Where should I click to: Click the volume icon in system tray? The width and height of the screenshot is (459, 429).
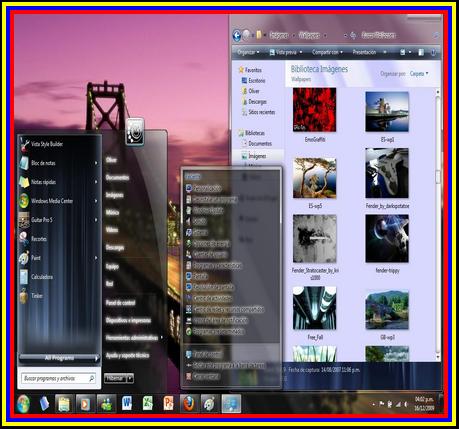coord(406,404)
